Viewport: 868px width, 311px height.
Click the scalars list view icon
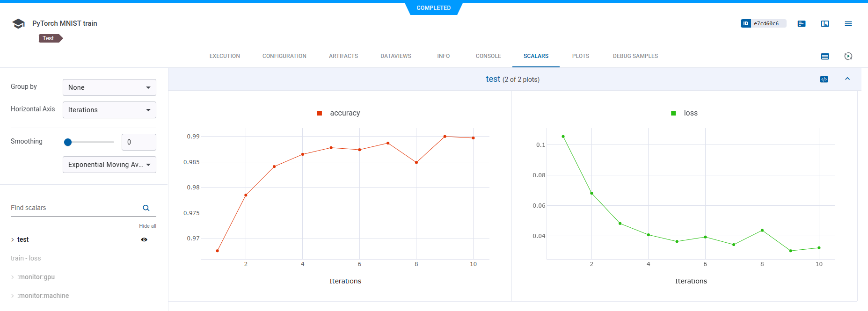pyautogui.click(x=825, y=56)
